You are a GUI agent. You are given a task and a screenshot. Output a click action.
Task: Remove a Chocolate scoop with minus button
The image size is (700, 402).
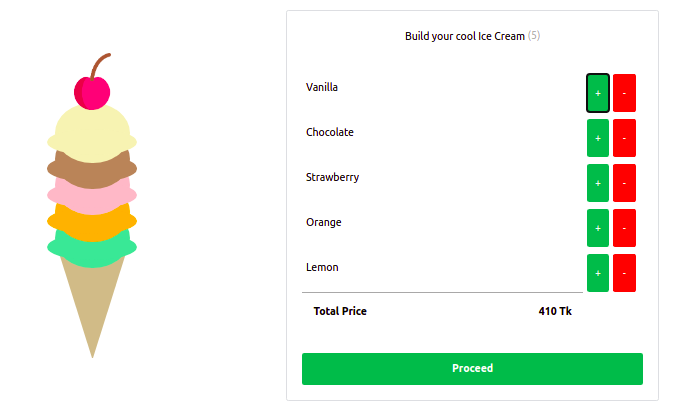click(x=624, y=138)
